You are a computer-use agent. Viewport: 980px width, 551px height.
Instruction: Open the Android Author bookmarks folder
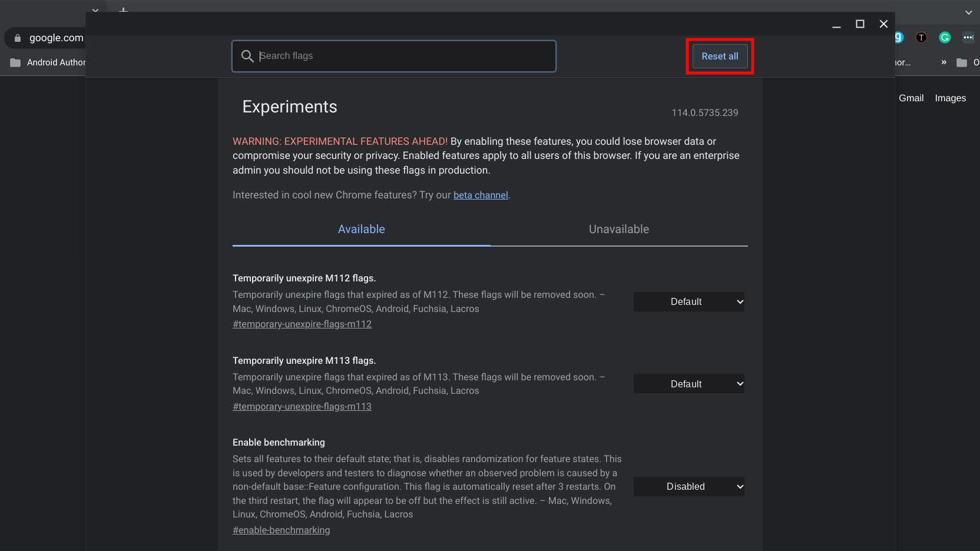[48, 62]
